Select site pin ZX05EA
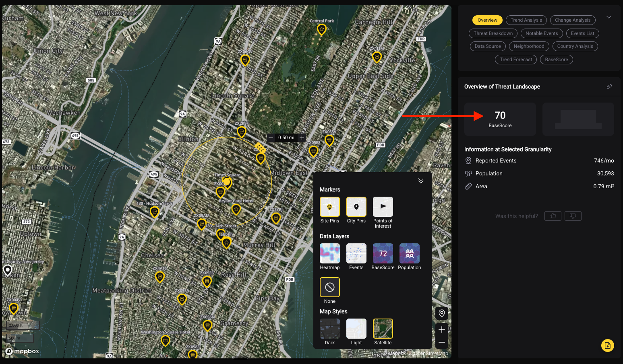This screenshot has height=364, width=623. pos(182,299)
